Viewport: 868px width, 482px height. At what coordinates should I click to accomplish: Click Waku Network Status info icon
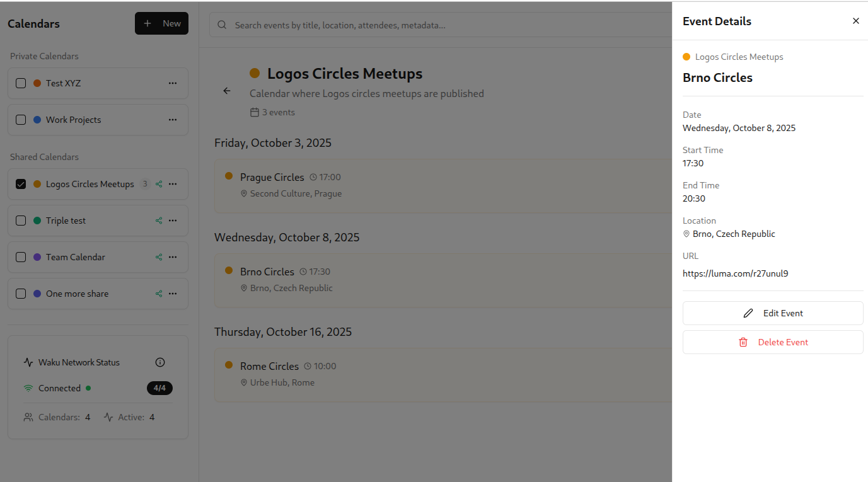pyautogui.click(x=160, y=362)
